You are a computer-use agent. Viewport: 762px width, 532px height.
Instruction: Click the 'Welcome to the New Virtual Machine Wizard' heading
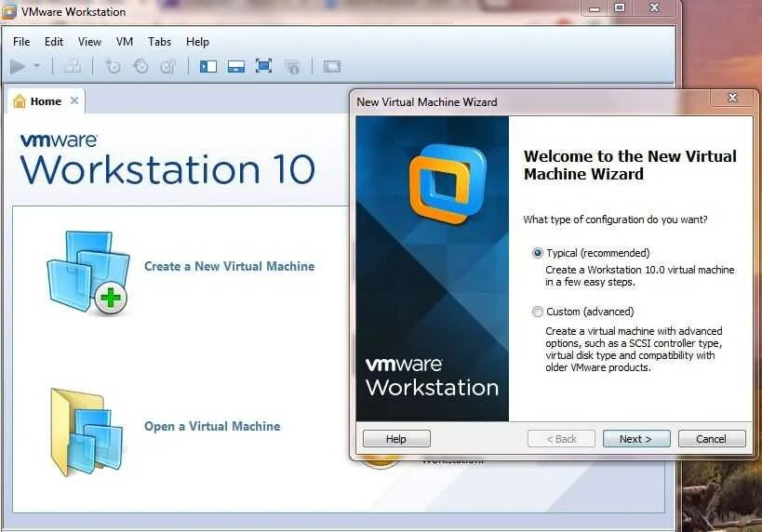(x=630, y=165)
